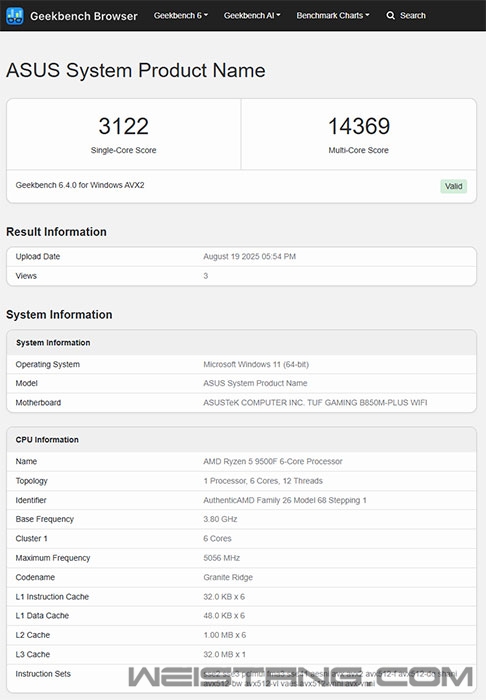Click the search magnifier icon
This screenshot has height=700, width=486.
click(x=390, y=16)
